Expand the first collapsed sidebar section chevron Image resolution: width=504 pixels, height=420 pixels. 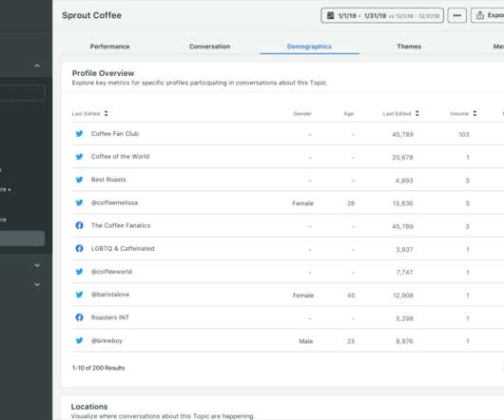(x=37, y=265)
